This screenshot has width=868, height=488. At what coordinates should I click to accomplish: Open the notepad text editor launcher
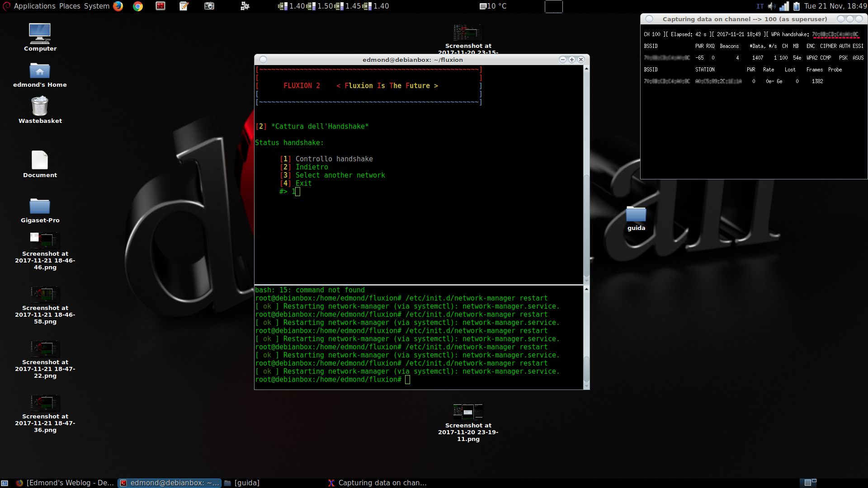point(184,6)
